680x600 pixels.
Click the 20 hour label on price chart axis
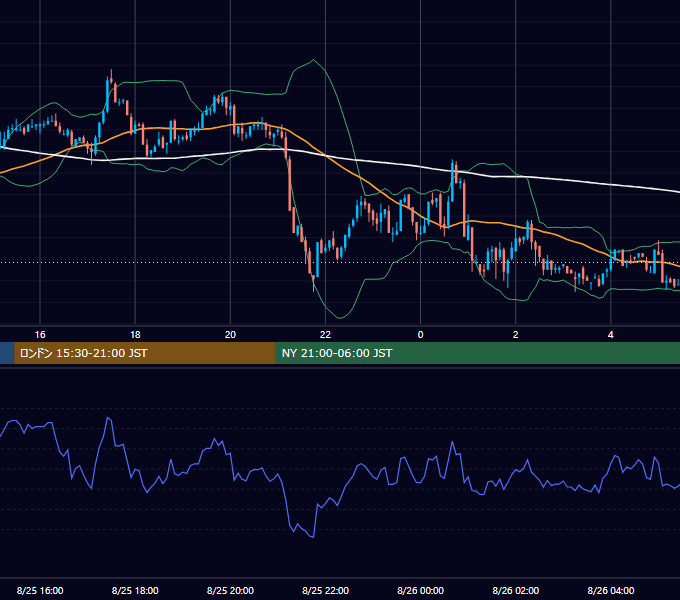[x=230, y=335]
